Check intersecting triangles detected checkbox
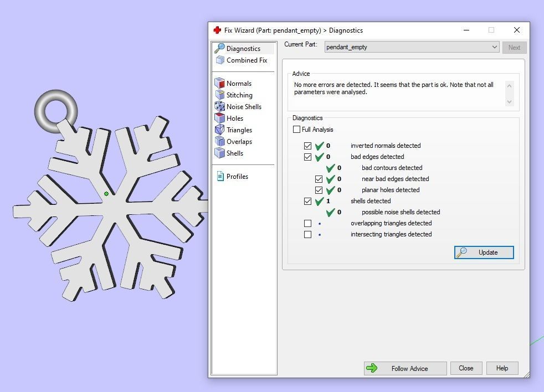 (308, 235)
